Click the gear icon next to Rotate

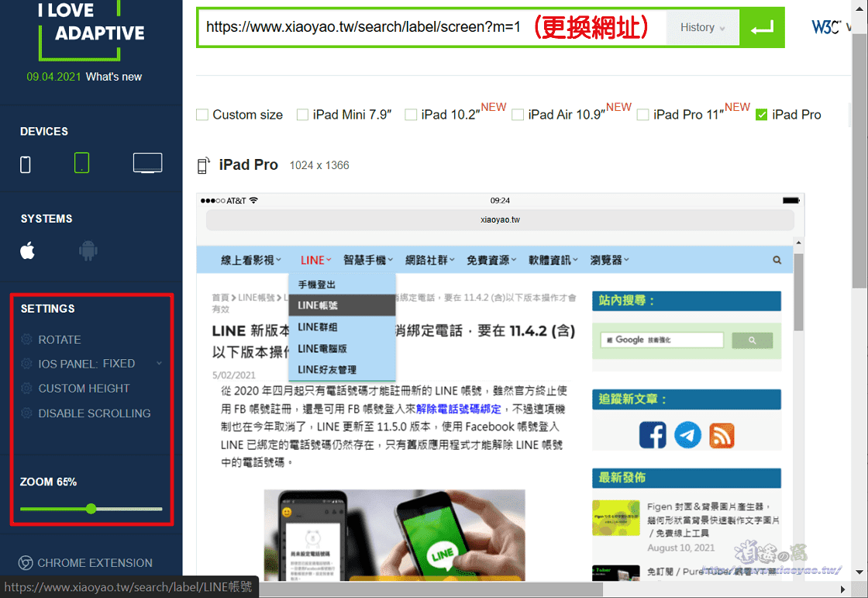[x=26, y=339]
